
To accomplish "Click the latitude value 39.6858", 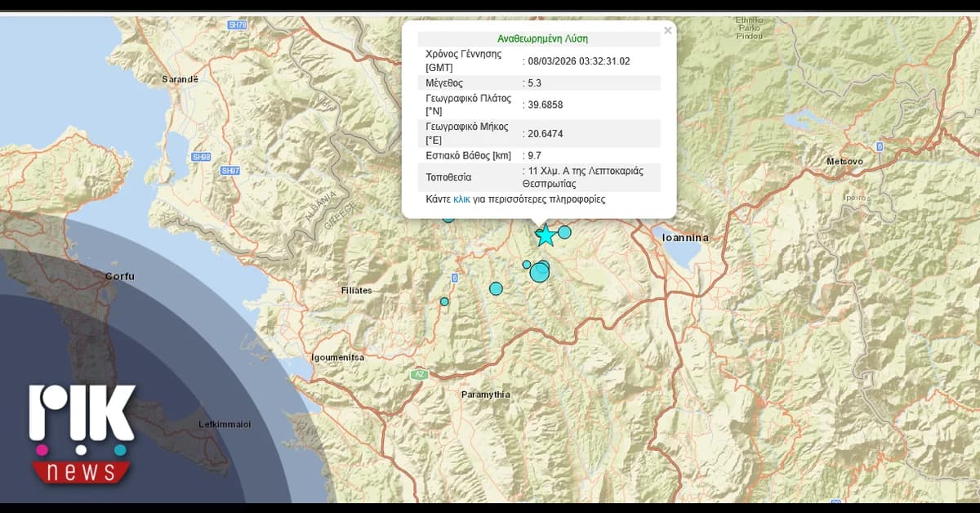I will (546, 105).
